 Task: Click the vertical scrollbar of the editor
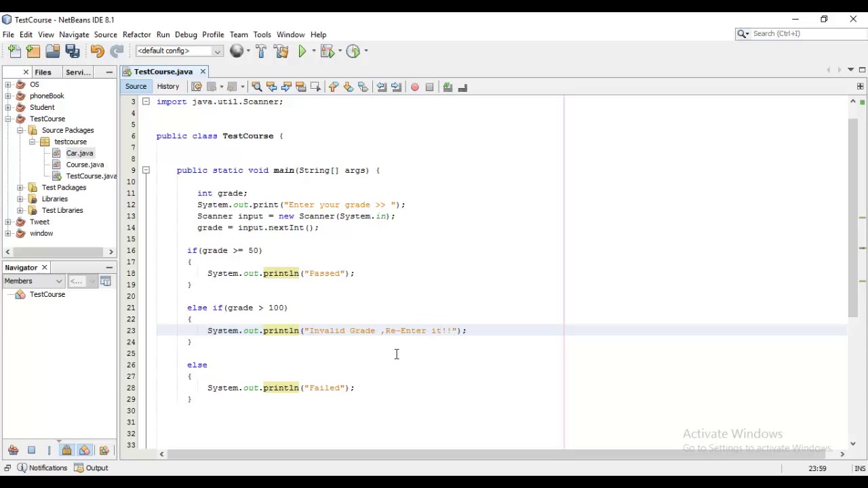(x=853, y=217)
